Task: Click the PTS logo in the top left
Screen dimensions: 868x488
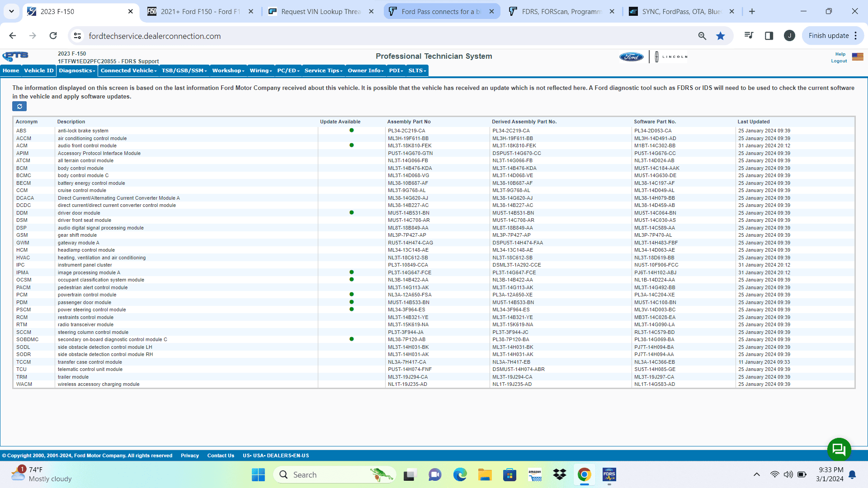Action: pyautogui.click(x=15, y=56)
